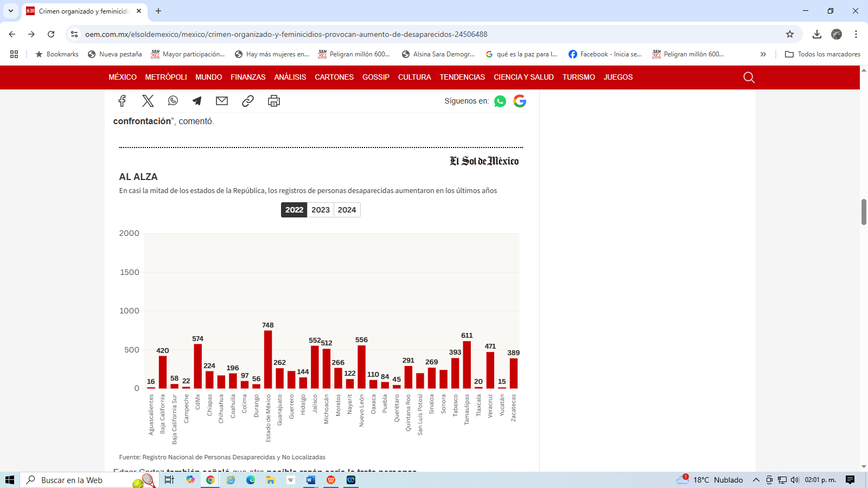Open Alsina Sara Demogr bookmark
The width and height of the screenshot is (868, 488).
click(x=438, y=54)
